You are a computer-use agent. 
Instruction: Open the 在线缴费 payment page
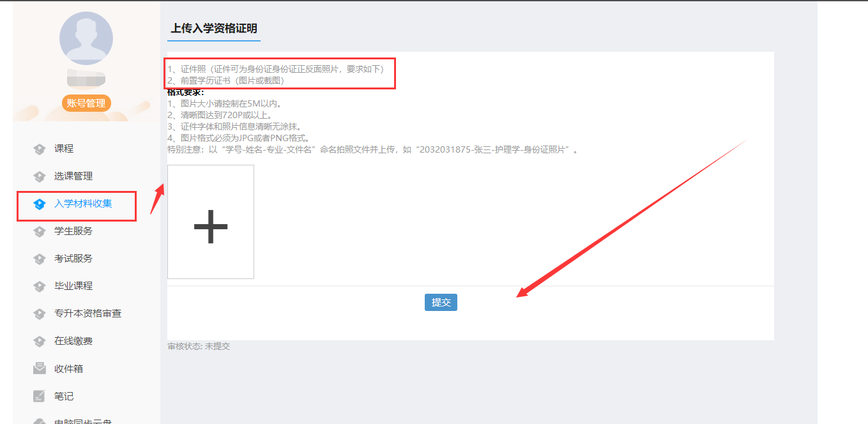coord(73,341)
